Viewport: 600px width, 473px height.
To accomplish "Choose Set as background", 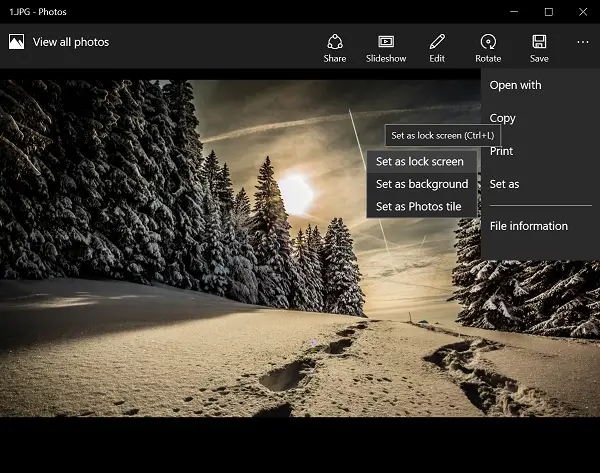I will pyautogui.click(x=422, y=184).
